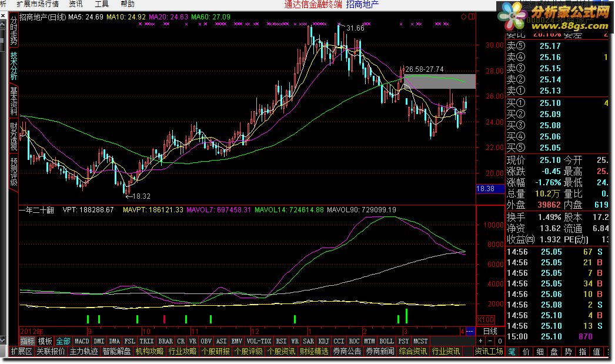The width and height of the screenshot is (615, 364).
Task: Click the 0 reset button beside the indicator tabs
Action: pos(500,341)
